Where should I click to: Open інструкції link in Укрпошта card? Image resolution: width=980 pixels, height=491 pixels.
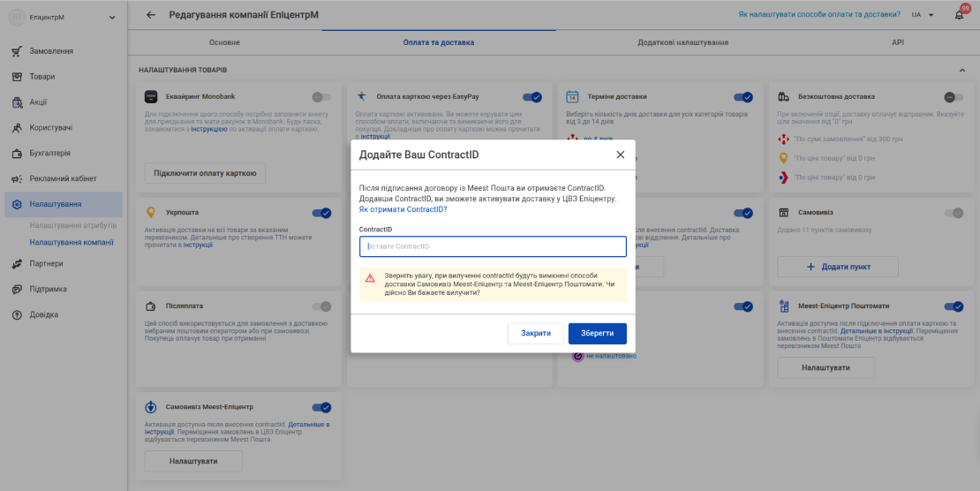[x=198, y=245]
